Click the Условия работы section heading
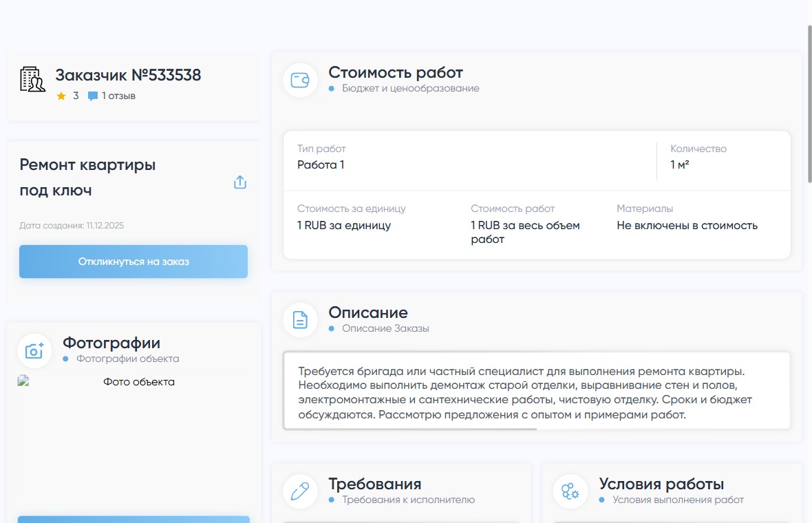 click(661, 484)
